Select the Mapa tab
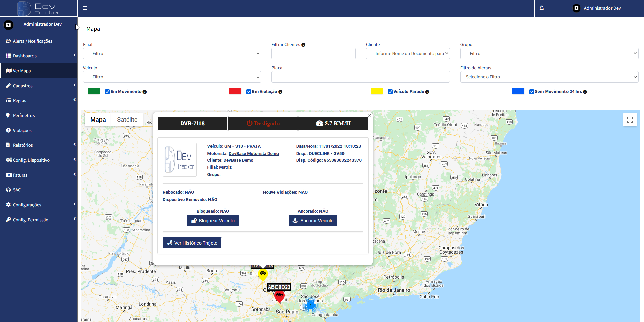Screen dimensions: 644x322 click(98, 119)
